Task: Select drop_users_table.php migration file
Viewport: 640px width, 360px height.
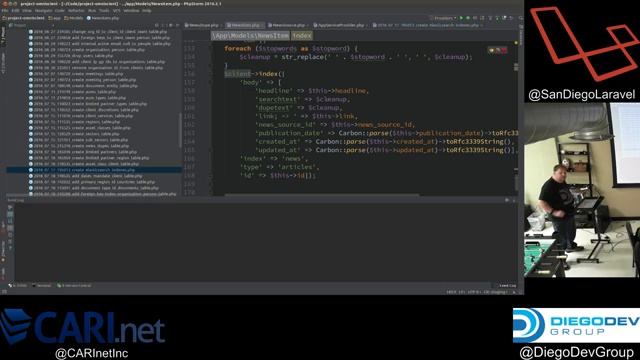Action: coord(71,56)
